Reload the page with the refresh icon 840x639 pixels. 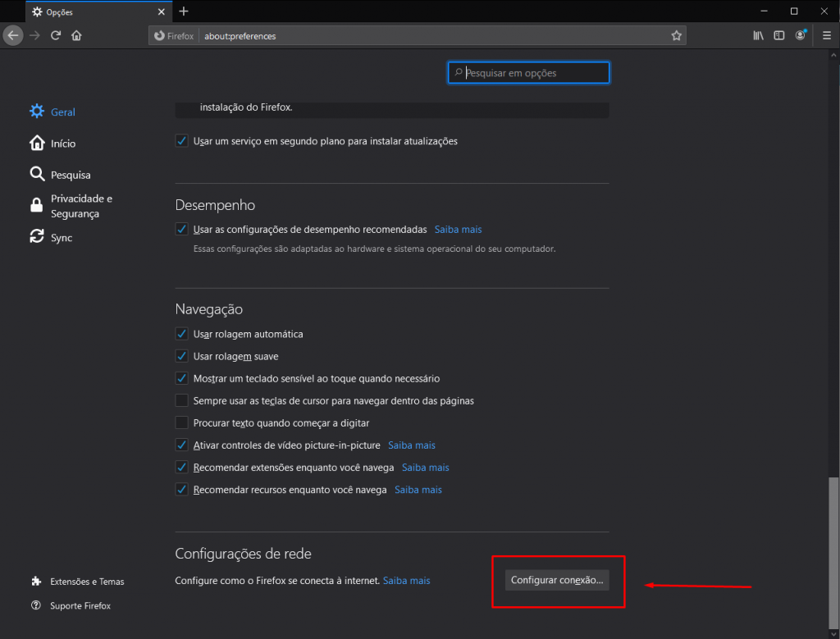click(x=56, y=35)
